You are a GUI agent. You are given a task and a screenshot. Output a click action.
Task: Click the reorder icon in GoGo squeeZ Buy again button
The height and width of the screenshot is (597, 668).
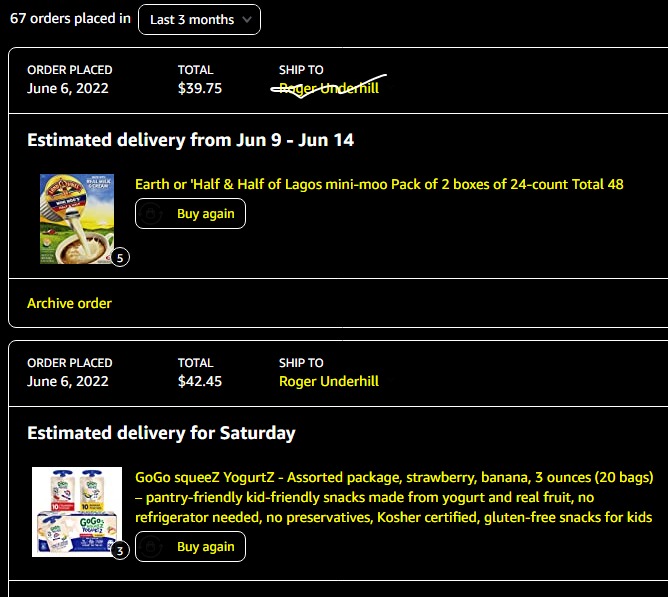pyautogui.click(x=152, y=547)
